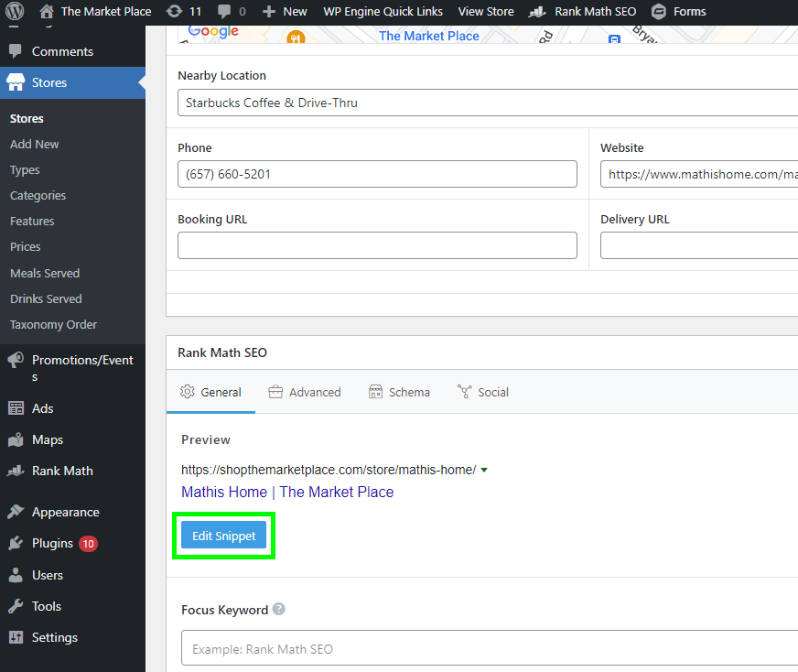
Task: Click the Mathis Home preview title link
Action: click(x=287, y=492)
